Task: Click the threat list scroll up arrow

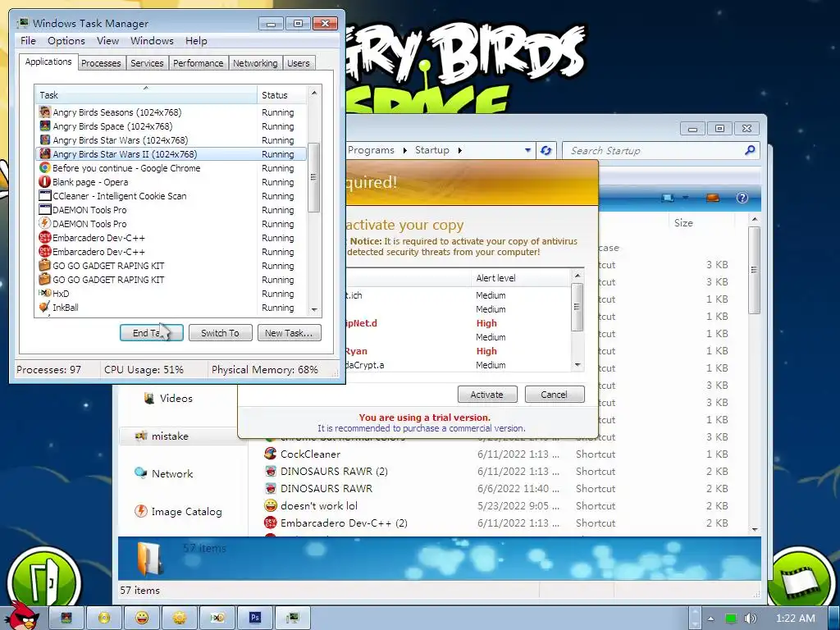Action: point(577,276)
